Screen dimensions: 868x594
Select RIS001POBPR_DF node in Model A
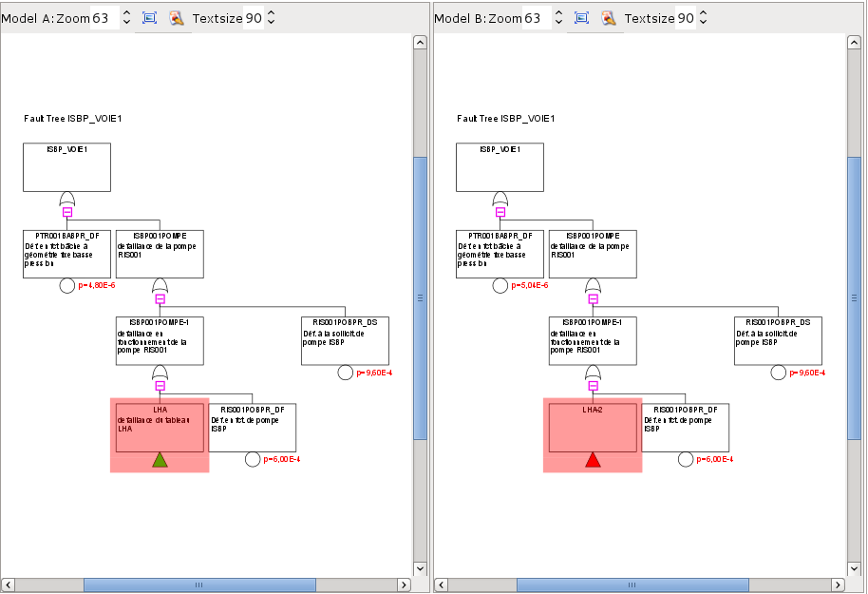click(253, 428)
